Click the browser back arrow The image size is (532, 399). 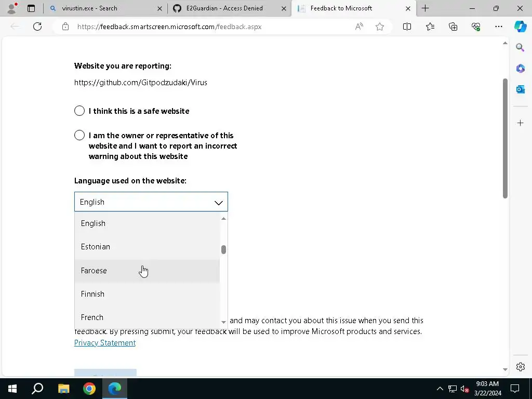pyautogui.click(x=15, y=26)
